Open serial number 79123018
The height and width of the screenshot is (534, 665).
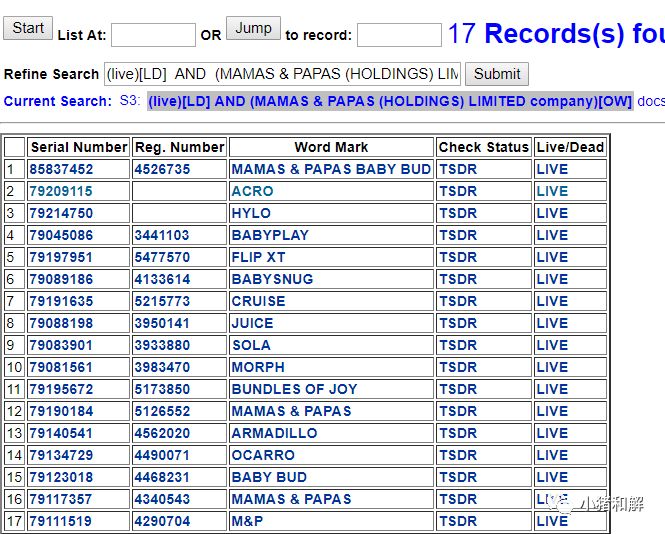click(61, 478)
